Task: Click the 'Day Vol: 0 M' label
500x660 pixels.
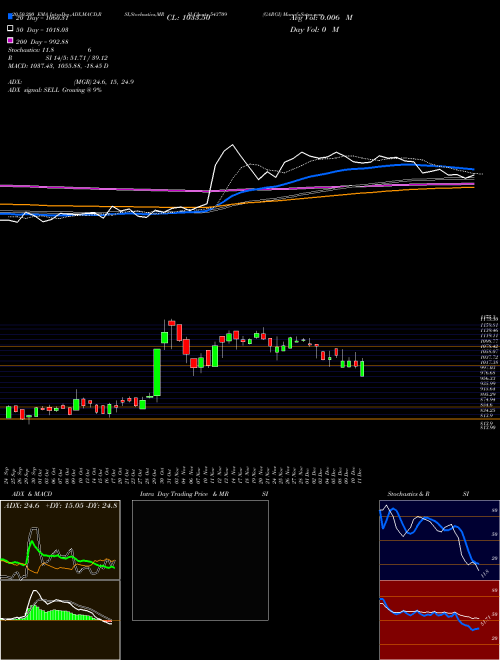Action: tap(314, 29)
